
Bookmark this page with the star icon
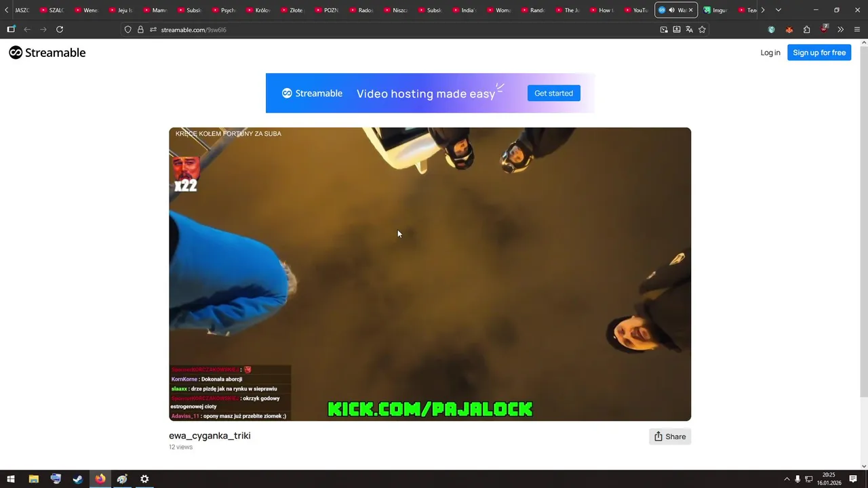[702, 30]
